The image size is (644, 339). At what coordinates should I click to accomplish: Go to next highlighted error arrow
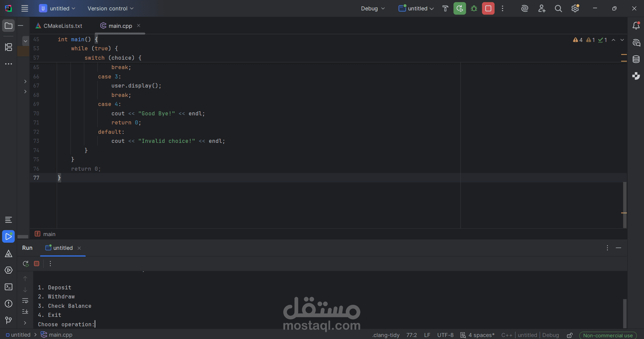pyautogui.click(x=622, y=40)
